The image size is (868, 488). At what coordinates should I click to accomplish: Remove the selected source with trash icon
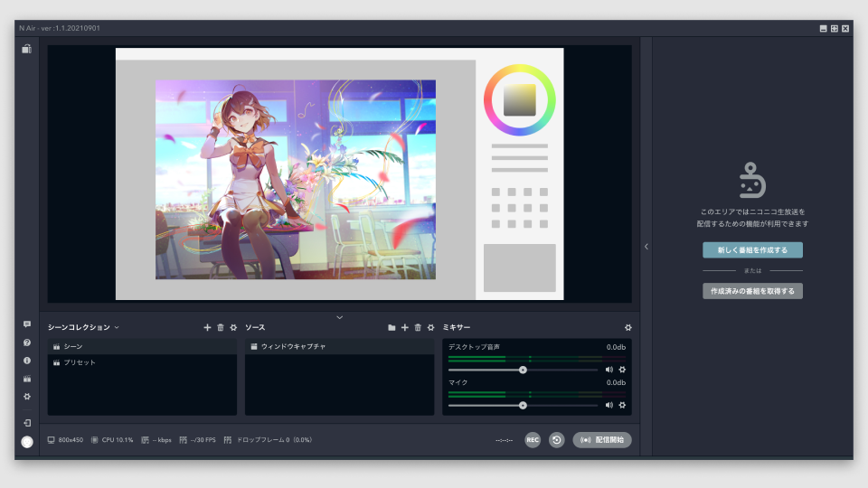pyautogui.click(x=418, y=327)
